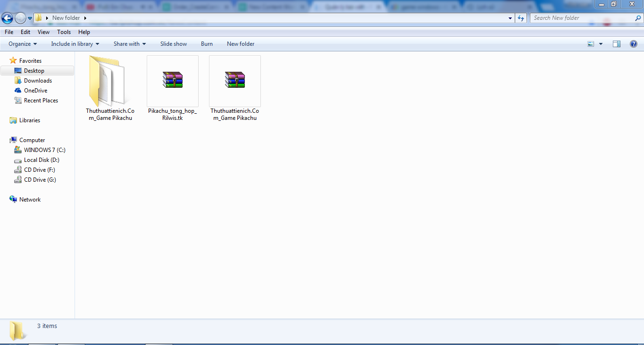
Task: Select Network in the navigation pane
Action: tap(30, 200)
